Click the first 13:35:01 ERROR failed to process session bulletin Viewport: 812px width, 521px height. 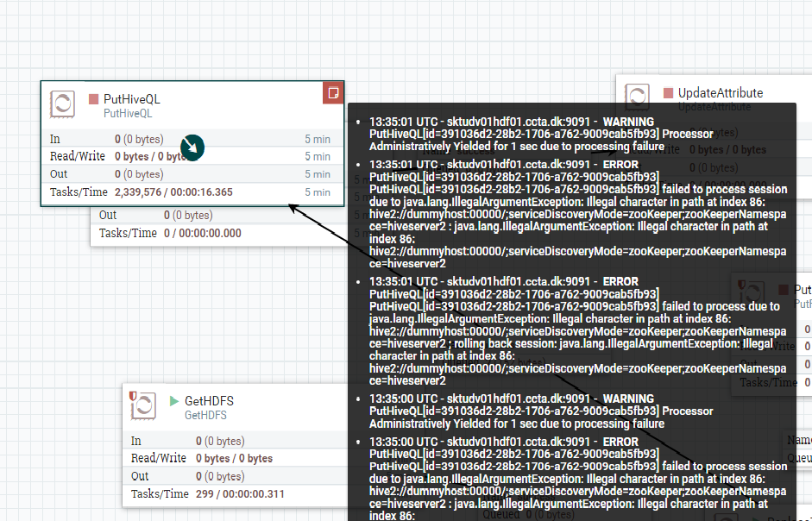click(x=577, y=214)
